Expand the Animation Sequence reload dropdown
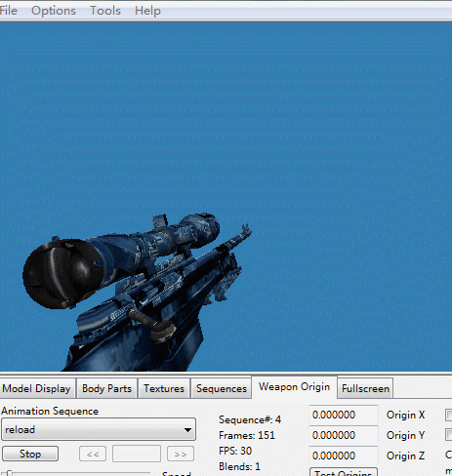 click(99, 429)
